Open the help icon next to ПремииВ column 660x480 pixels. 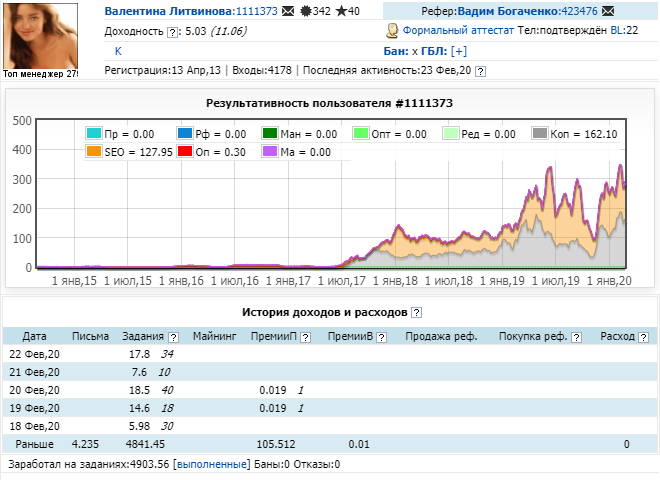pos(381,337)
